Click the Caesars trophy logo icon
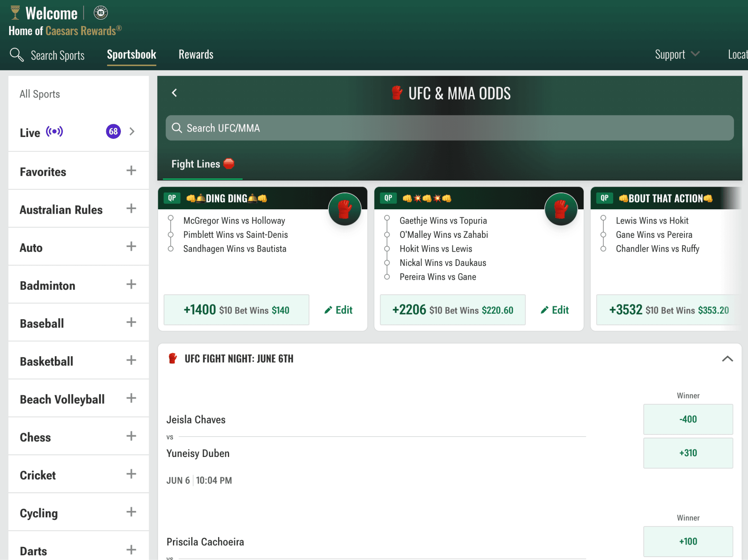This screenshot has width=748, height=560. 15,12
